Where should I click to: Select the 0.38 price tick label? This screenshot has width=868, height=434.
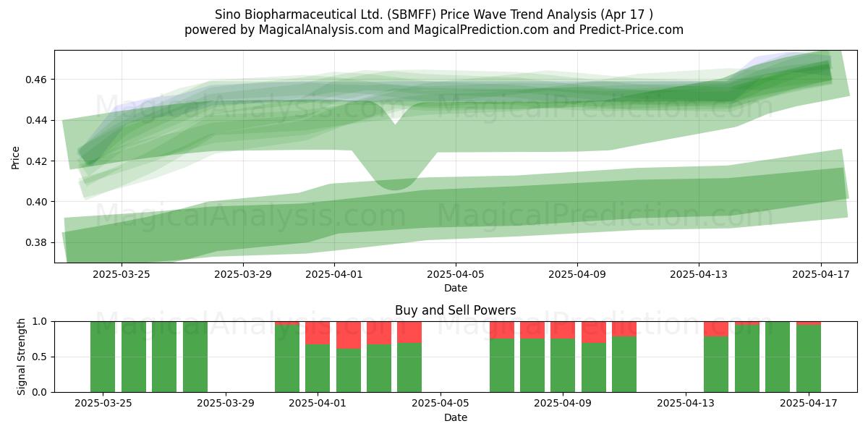(x=37, y=242)
